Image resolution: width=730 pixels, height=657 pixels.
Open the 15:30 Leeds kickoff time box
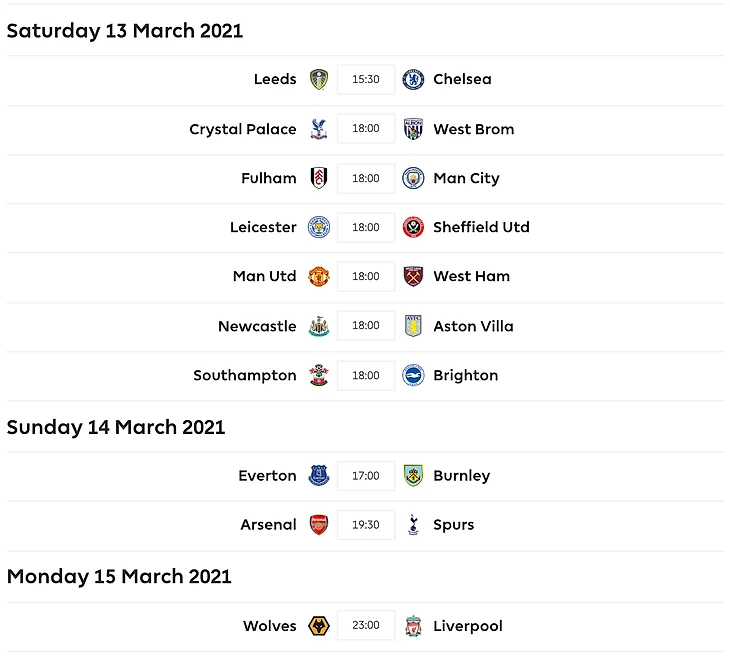[366, 80]
